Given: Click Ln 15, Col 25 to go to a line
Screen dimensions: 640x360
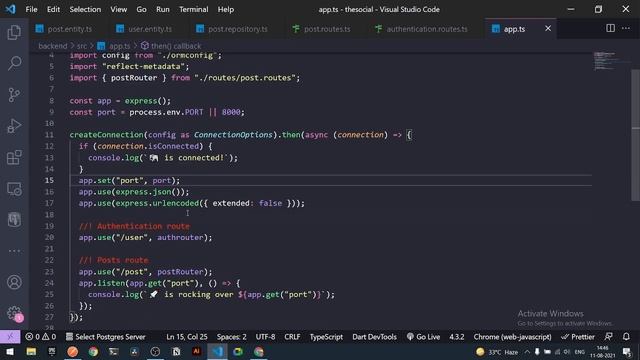Looking at the screenshot, I should click(x=187, y=337).
